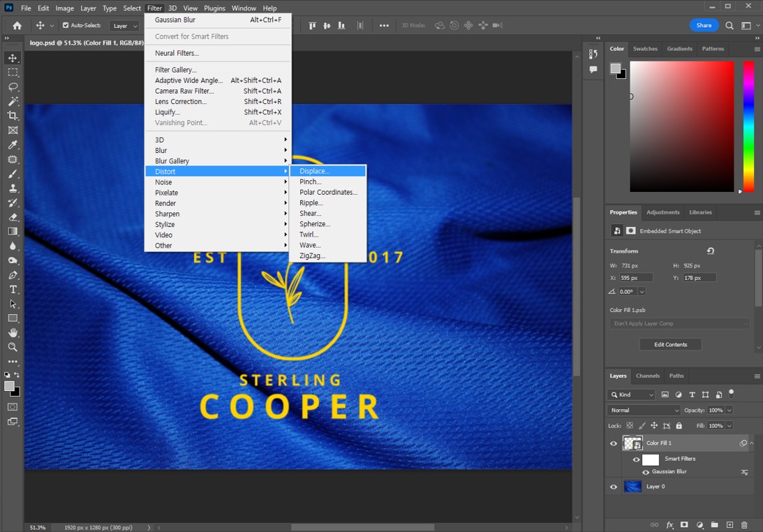Select the Gradient tool
The width and height of the screenshot is (763, 532).
[13, 231]
